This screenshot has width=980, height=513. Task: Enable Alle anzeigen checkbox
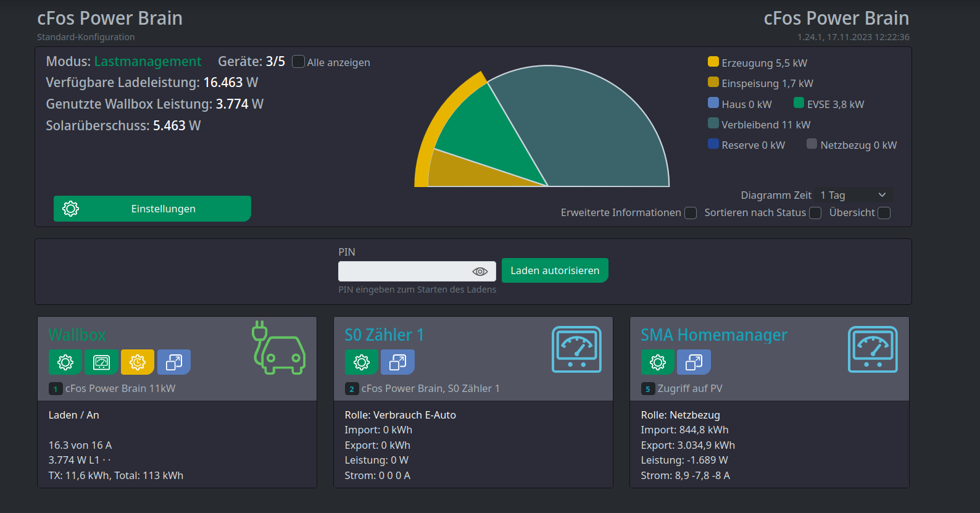click(298, 62)
